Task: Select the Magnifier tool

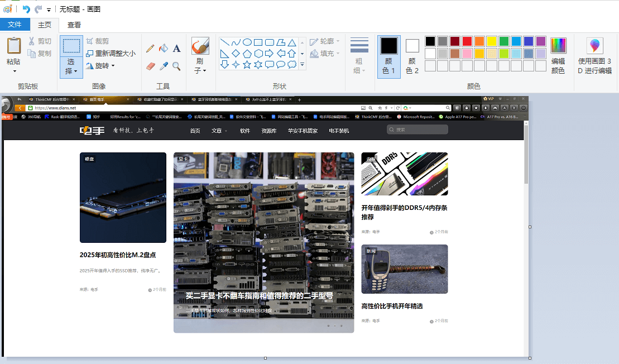Action: (176, 66)
